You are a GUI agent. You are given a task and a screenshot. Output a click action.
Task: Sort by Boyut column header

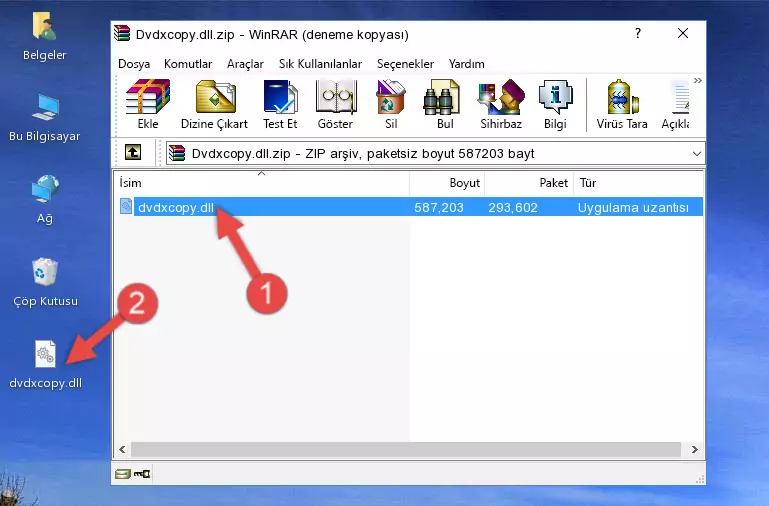pyautogui.click(x=447, y=183)
